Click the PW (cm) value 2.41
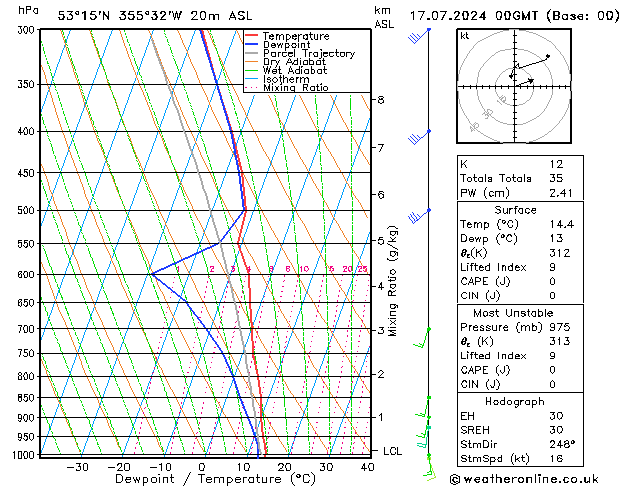The image size is (629, 486). pos(561,193)
